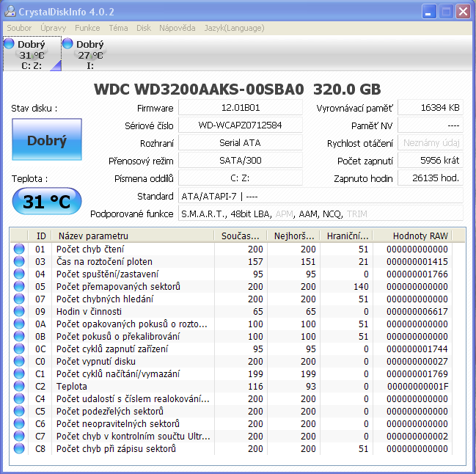Screen dimensions: 476x474
Task: Click status orb for Hodin v činnosti
Action: 19,312
